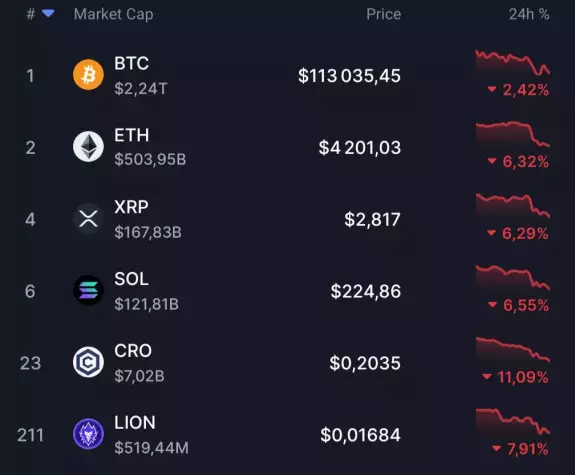This screenshot has width=575, height=475.
Task: Select the BTC ticker name
Action: point(131,63)
